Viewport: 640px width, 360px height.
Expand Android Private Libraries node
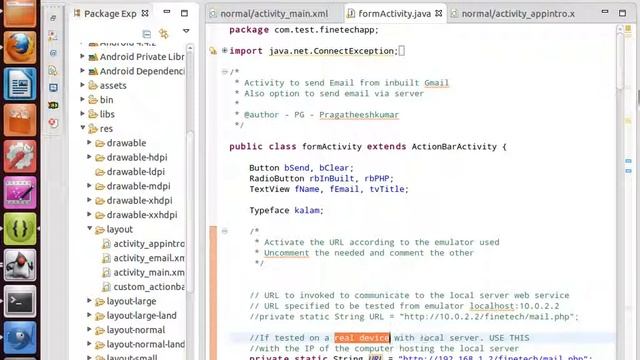(x=82, y=56)
